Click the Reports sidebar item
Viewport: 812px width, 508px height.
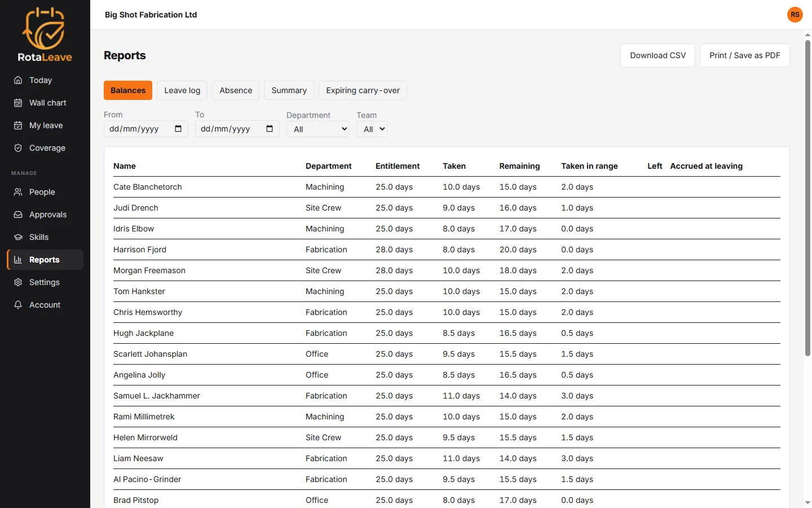(45, 260)
